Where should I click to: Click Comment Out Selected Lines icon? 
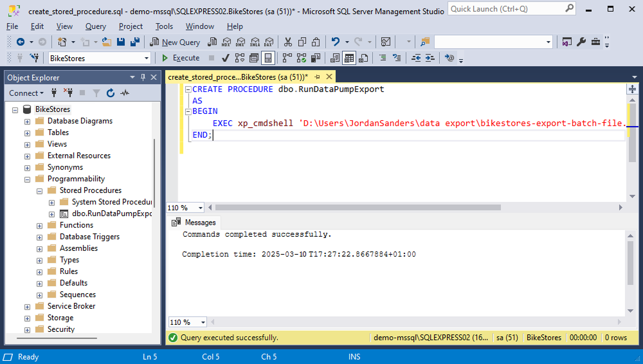tap(383, 59)
